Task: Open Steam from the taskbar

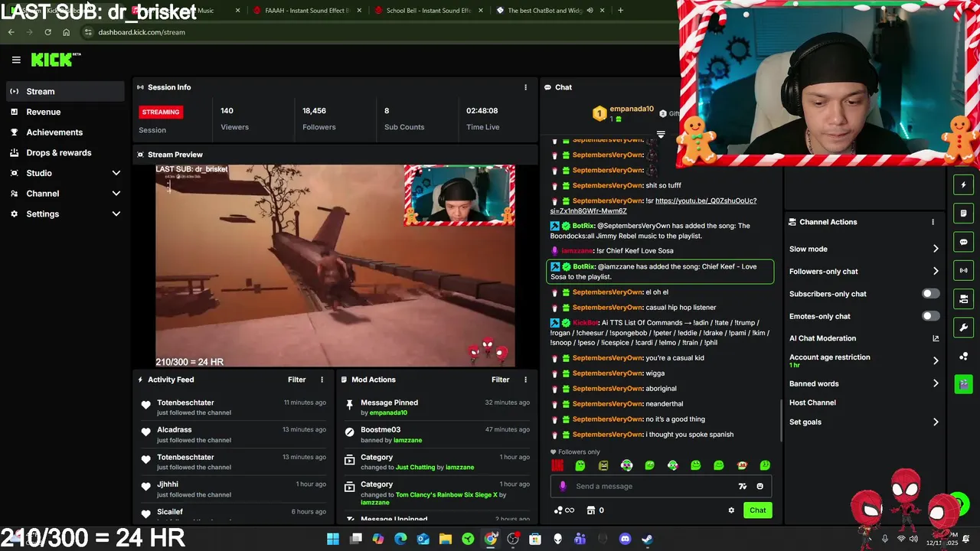Action: click(647, 539)
